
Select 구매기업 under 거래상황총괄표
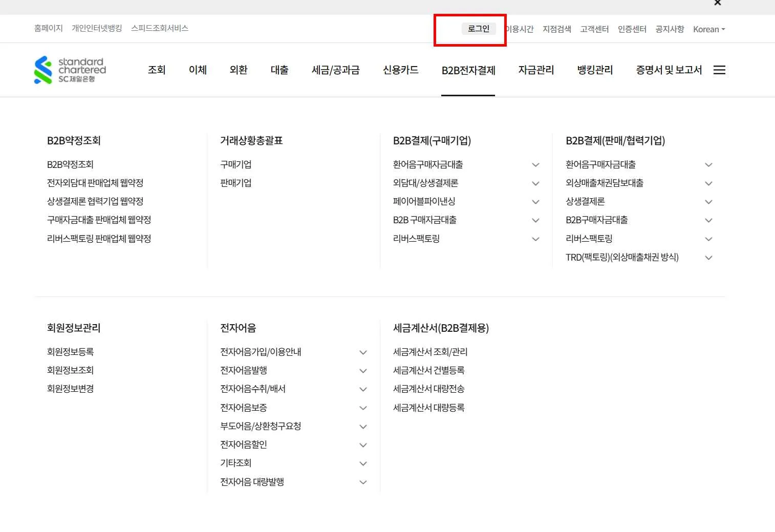tap(235, 165)
